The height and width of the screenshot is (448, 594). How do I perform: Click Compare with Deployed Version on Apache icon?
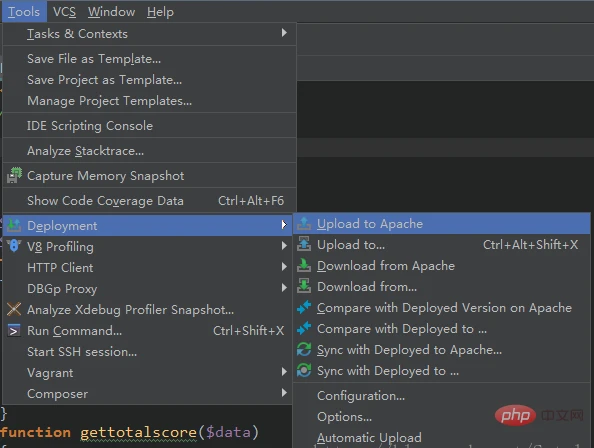[x=304, y=308]
